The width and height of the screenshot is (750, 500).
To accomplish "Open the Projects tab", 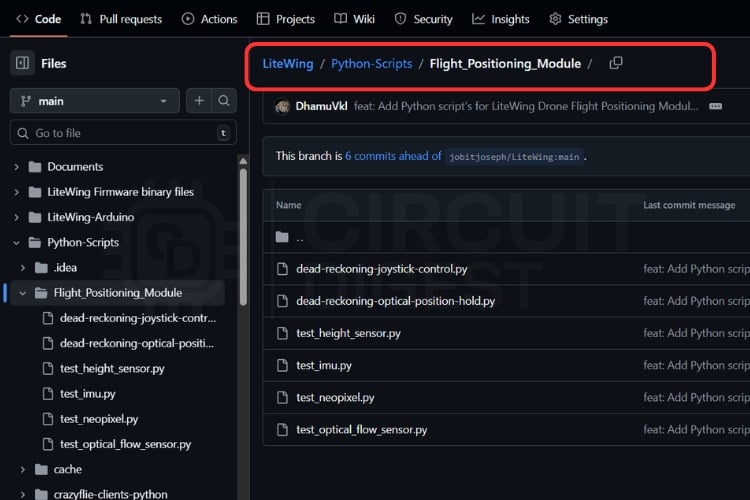I will (286, 19).
